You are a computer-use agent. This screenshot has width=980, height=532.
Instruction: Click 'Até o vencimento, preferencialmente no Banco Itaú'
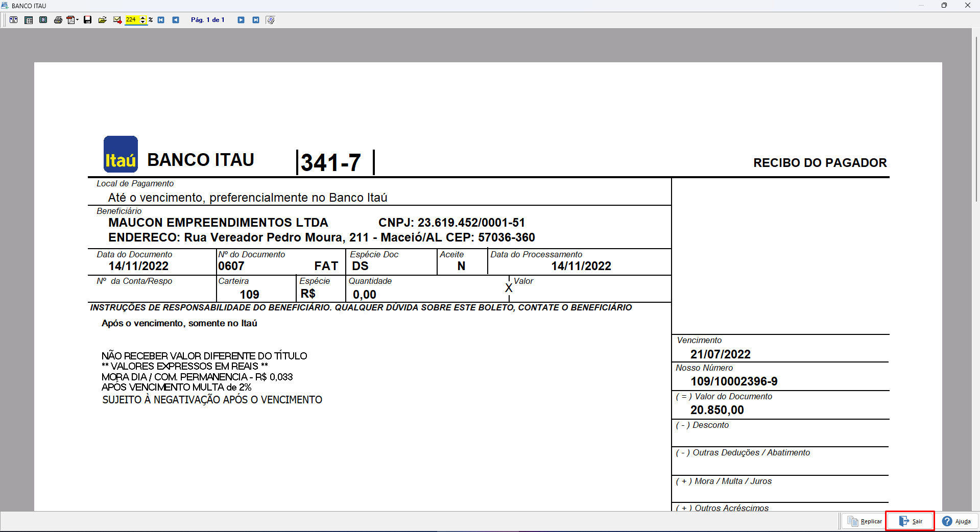coord(248,198)
